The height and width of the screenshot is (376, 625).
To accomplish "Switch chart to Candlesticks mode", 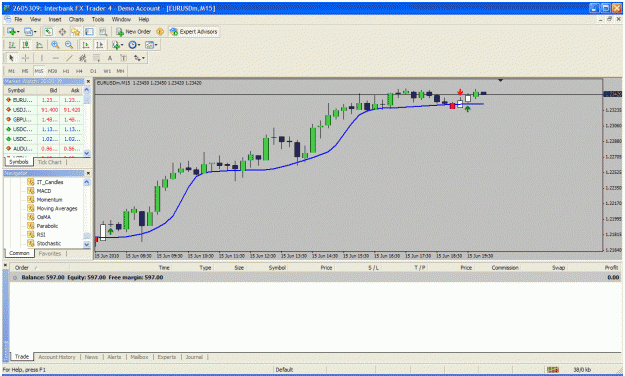I will 26,45.
